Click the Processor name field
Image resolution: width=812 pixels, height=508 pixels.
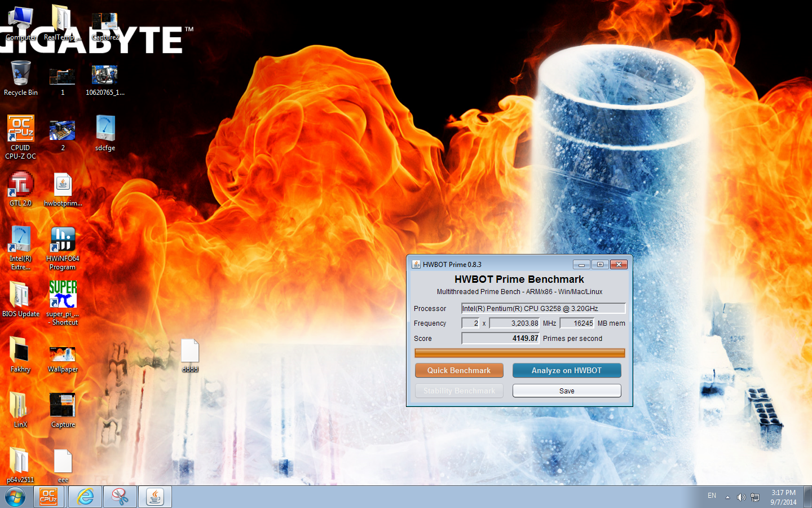(544, 308)
